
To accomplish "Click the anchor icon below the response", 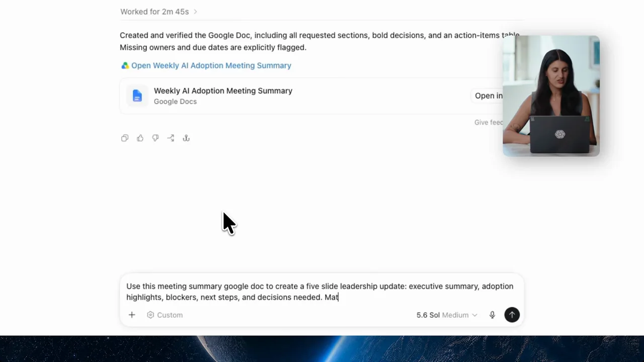I will pyautogui.click(x=186, y=138).
